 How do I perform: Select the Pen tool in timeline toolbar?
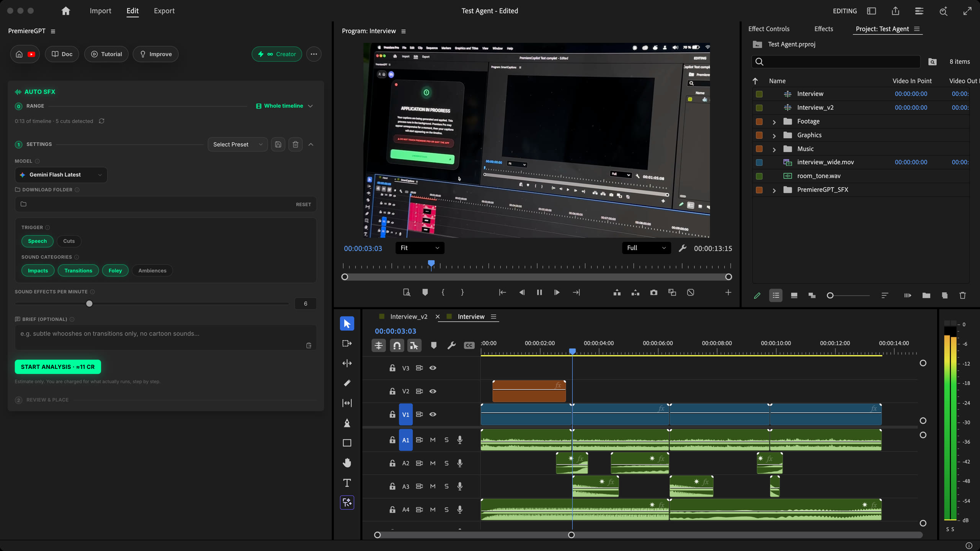347,423
